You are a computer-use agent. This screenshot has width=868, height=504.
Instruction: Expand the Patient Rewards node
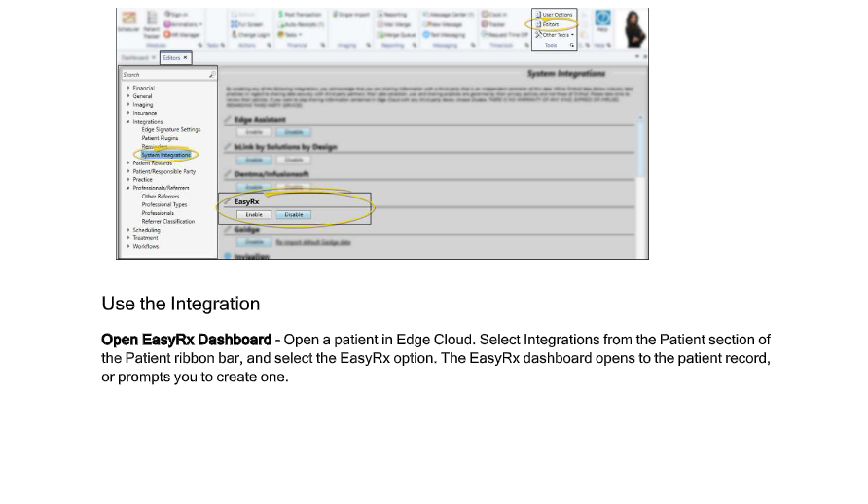[128, 162]
